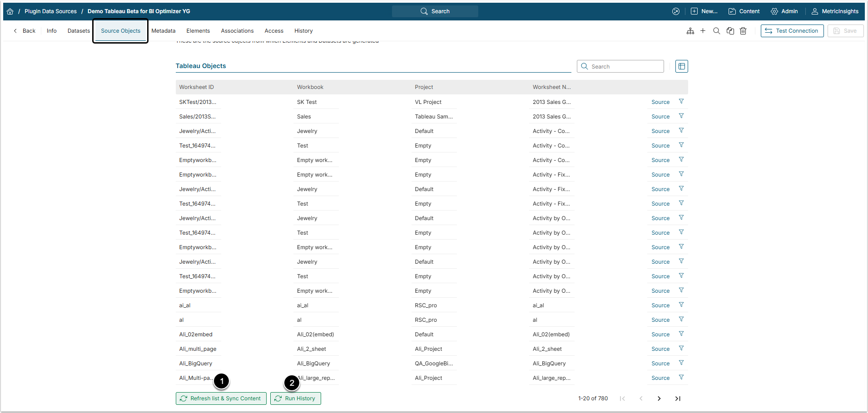
Task: Click filter icon for SK Test row
Action: pyautogui.click(x=681, y=102)
